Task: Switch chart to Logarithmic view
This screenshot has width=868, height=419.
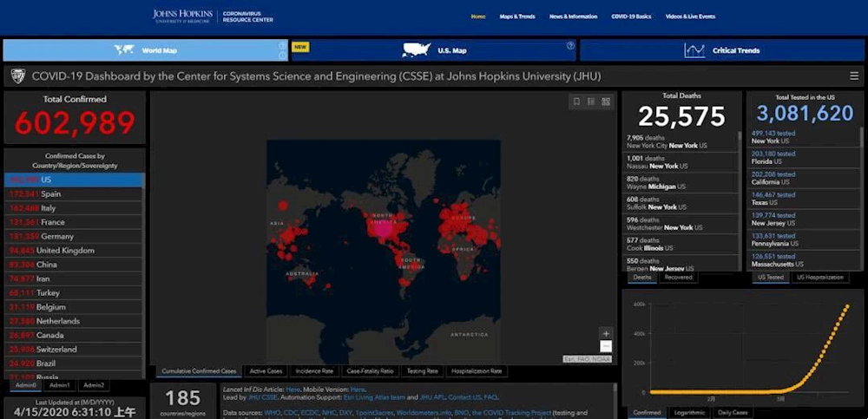Action: coord(690,413)
